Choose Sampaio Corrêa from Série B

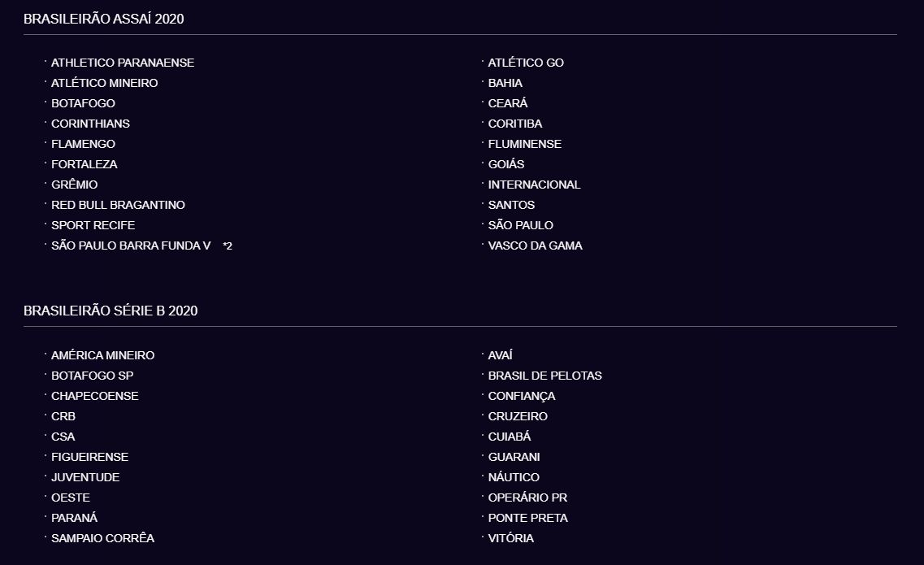102,538
